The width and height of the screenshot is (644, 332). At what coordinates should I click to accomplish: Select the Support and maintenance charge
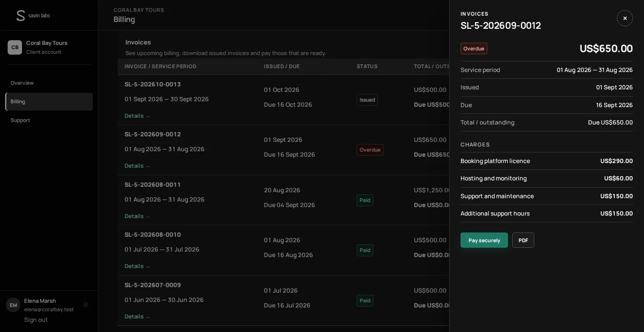click(x=547, y=196)
